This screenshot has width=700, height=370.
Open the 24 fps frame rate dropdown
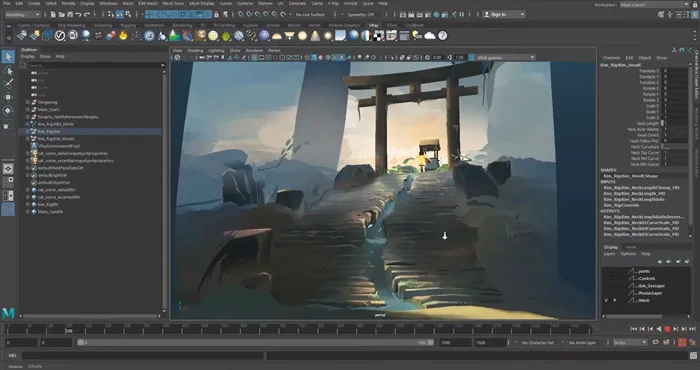click(630, 342)
